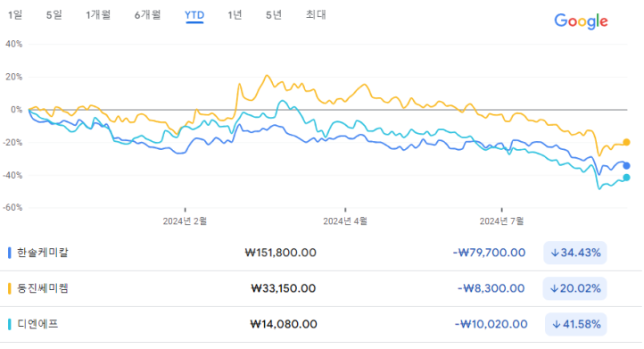This screenshot has width=644, height=349.
Task: Open the 동진쎄미켐 stock row
Action: coord(320,288)
